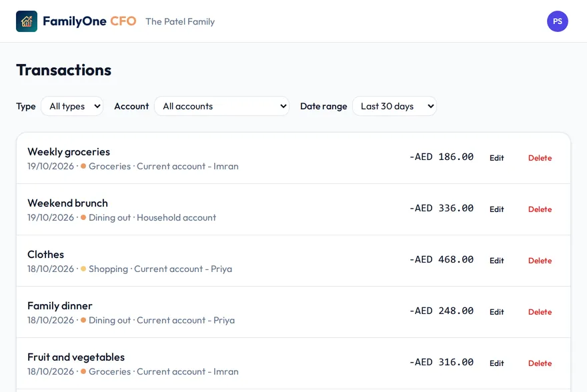
Task: Click the Family dinner title
Action: coord(60,305)
